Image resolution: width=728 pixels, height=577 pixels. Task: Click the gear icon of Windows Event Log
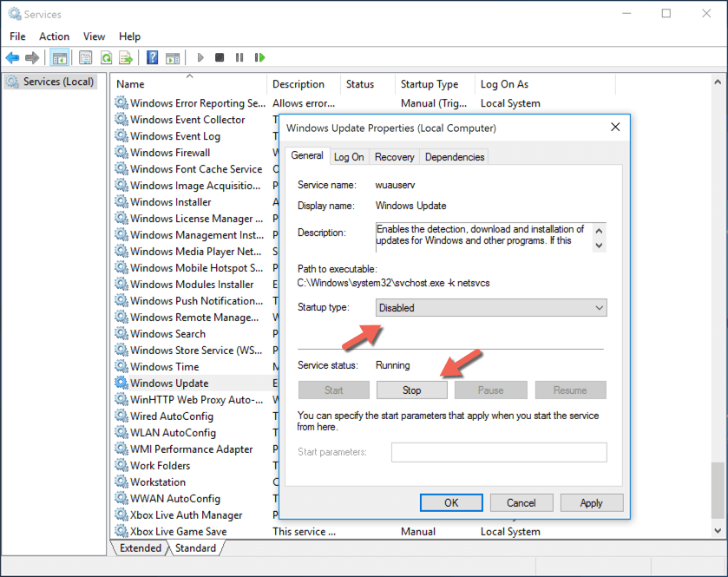pyautogui.click(x=121, y=135)
